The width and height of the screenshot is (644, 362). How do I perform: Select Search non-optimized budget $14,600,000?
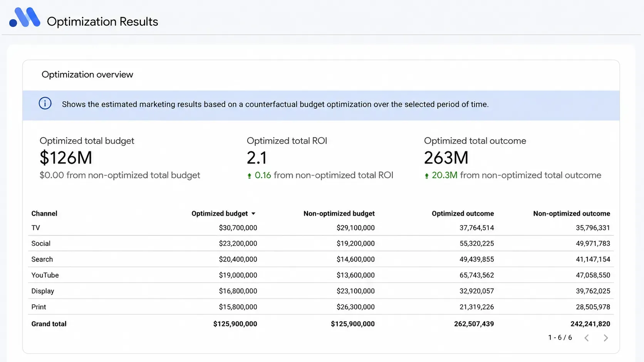(x=356, y=259)
